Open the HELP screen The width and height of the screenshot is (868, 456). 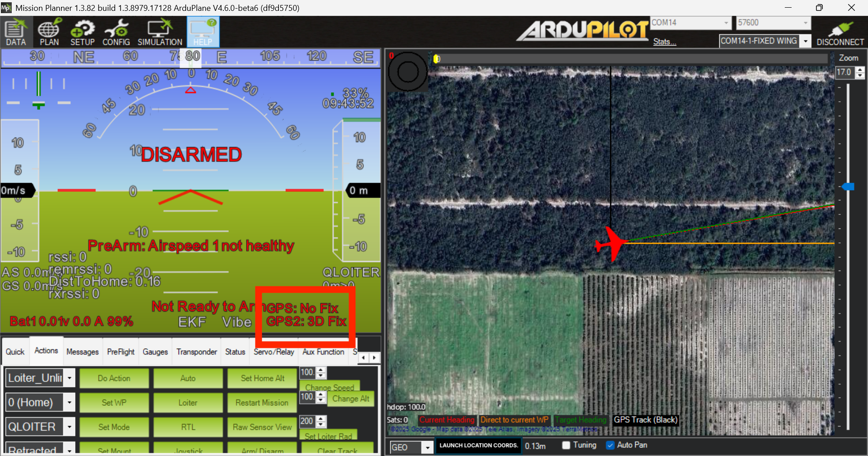pyautogui.click(x=203, y=32)
